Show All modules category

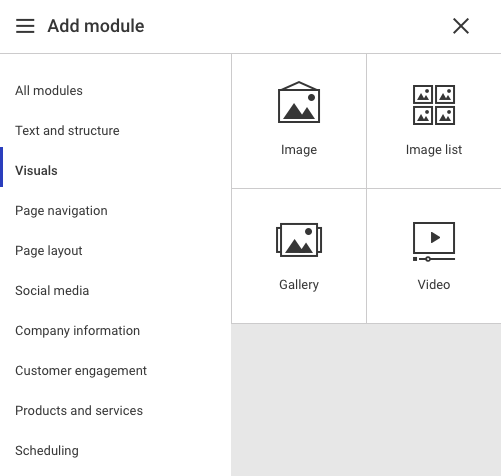[x=49, y=91]
